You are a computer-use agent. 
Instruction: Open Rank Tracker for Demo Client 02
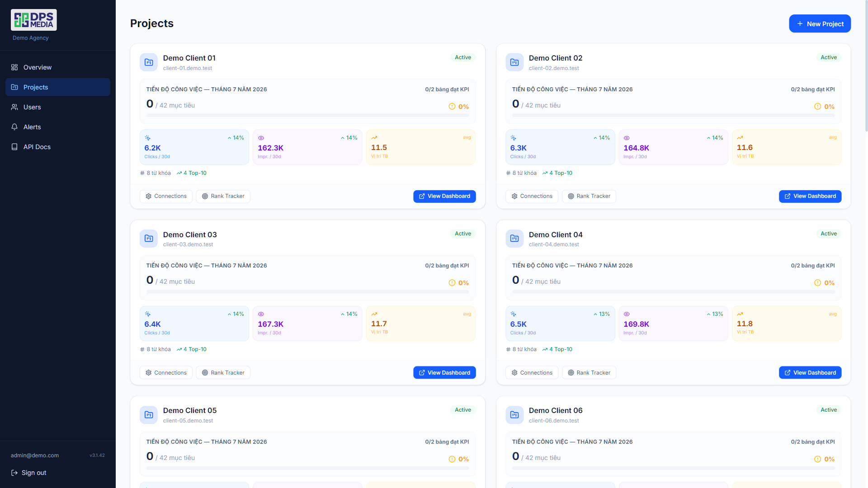589,196
